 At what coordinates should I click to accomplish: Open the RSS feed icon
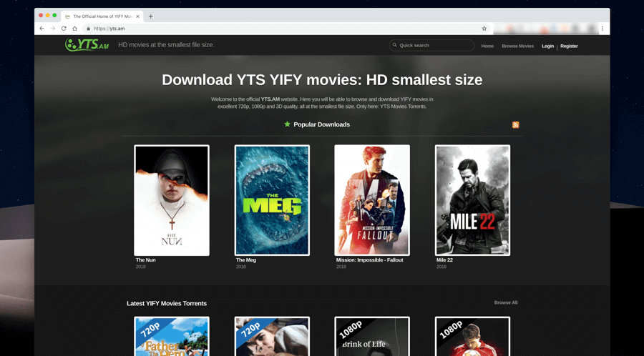pyautogui.click(x=515, y=124)
